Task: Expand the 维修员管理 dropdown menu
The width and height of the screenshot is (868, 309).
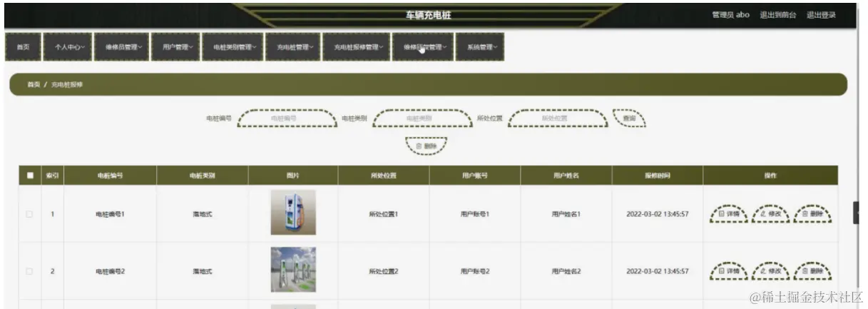Action: point(121,47)
